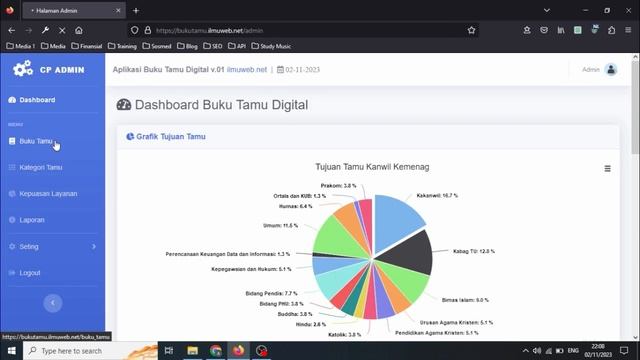Open the library bookshelf icon
640x360 pixels.
click(x=561, y=30)
